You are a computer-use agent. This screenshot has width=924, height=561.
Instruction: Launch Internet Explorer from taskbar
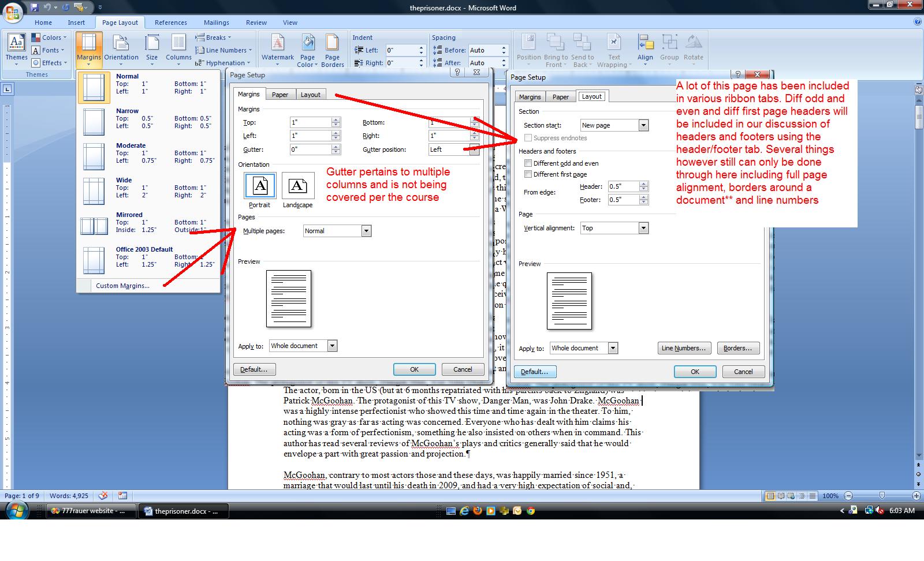click(x=464, y=511)
